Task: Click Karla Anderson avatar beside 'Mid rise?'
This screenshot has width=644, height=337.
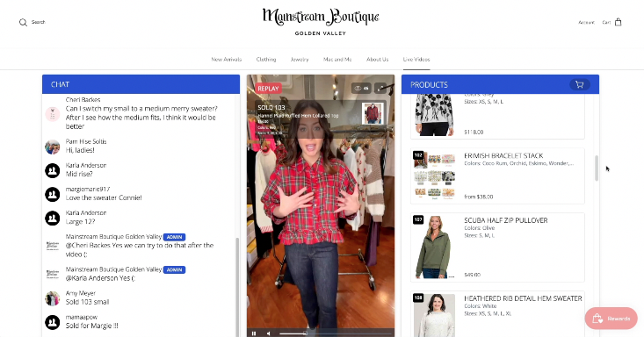Action: [x=53, y=170]
